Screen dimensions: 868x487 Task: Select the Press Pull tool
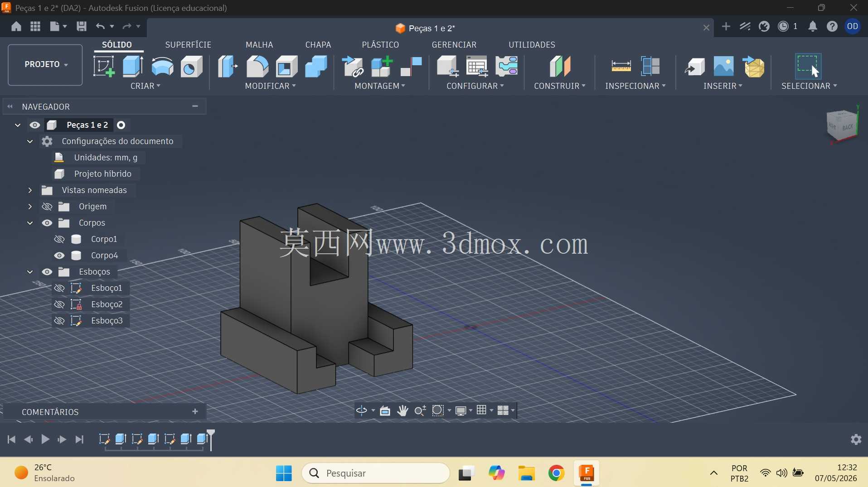coord(228,66)
